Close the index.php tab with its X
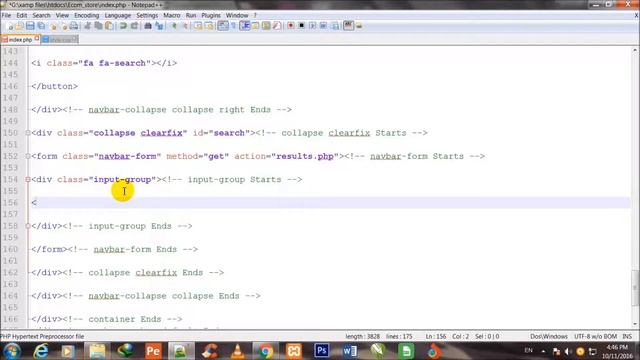Image resolution: width=640 pixels, height=360 pixels. pyautogui.click(x=37, y=38)
